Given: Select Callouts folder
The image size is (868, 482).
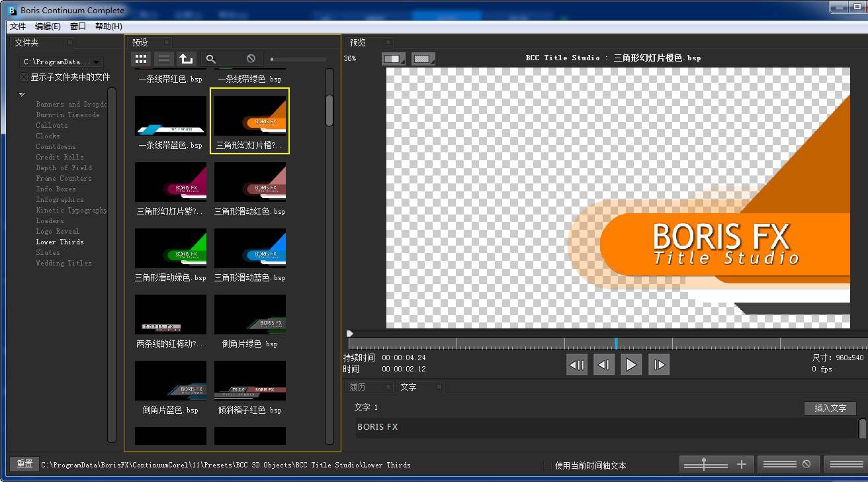Looking at the screenshot, I should [x=52, y=125].
